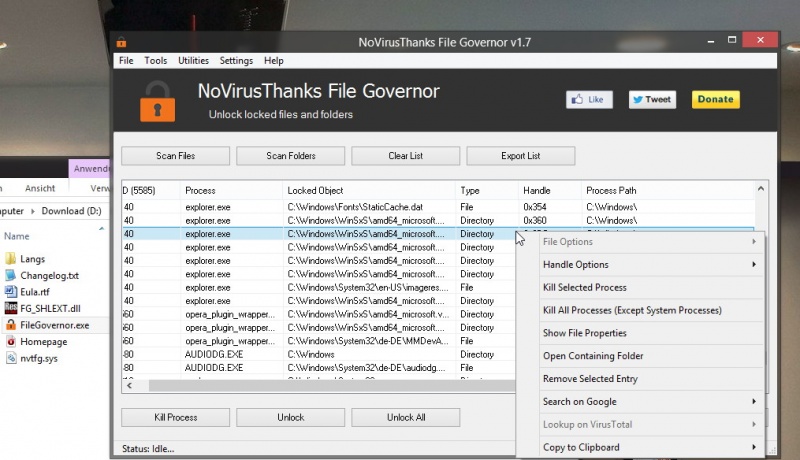800x460 pixels.
Task: Open the Tools menu
Action: click(x=156, y=61)
